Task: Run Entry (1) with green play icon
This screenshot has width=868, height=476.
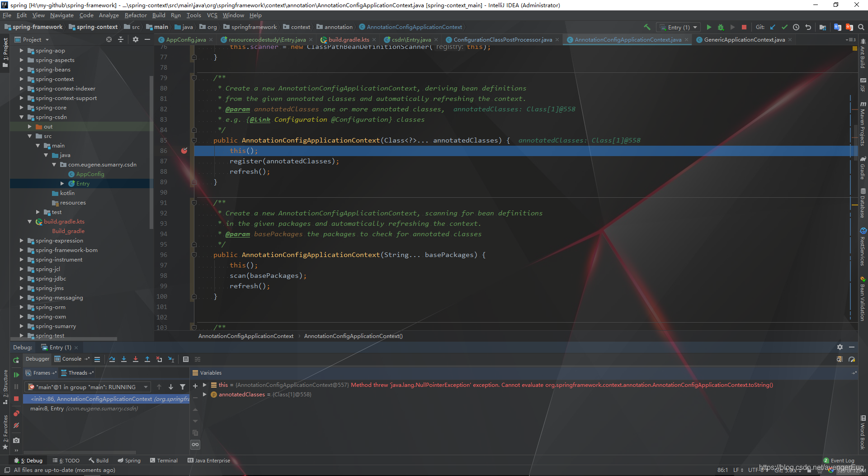Action: pos(709,27)
